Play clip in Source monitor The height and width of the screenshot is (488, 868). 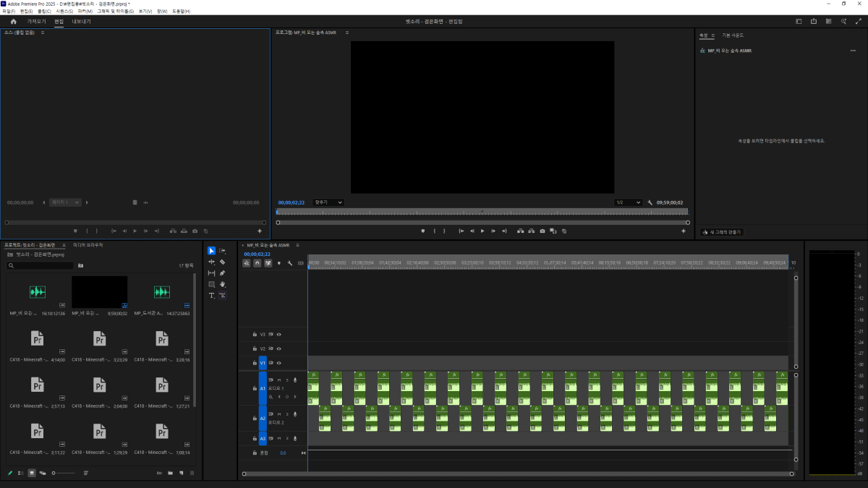tap(135, 231)
